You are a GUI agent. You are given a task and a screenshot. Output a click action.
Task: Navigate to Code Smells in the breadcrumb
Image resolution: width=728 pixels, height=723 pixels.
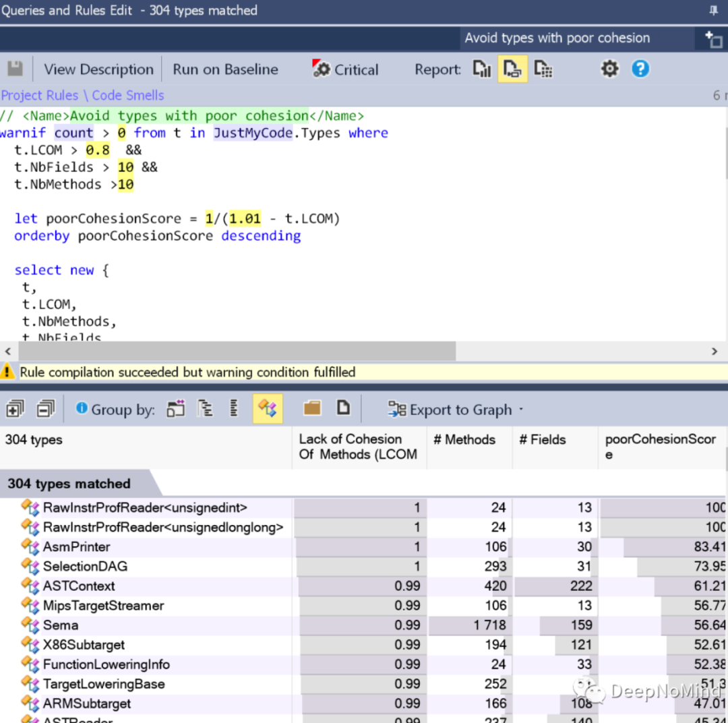pyautogui.click(x=127, y=95)
